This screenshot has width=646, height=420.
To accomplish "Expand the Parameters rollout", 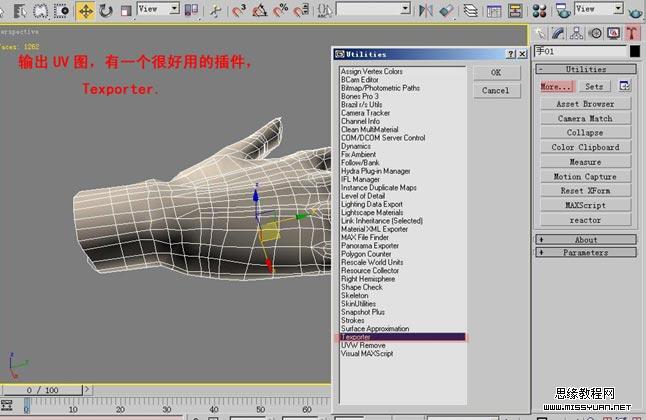I will tap(586, 252).
